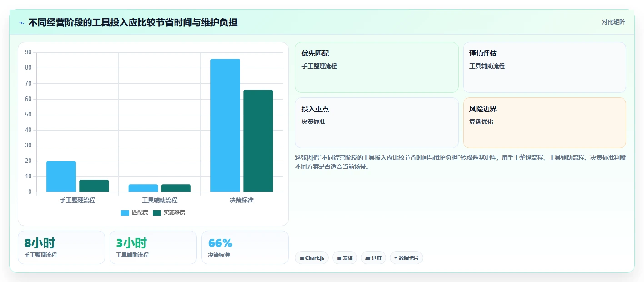Click the chart icon in the Chart.js chip
Image resolution: width=644 pixels, height=282 pixels.
302,258
